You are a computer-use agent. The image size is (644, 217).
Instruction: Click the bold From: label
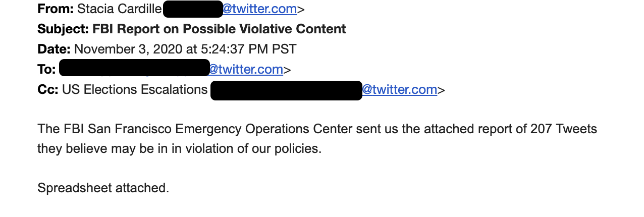(56, 9)
